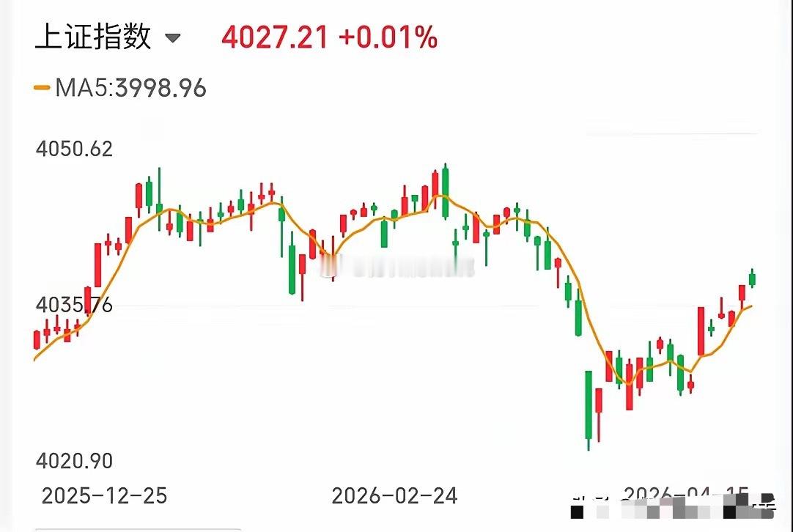
Task: Click the 上证指数 title label
Action: [94, 36]
